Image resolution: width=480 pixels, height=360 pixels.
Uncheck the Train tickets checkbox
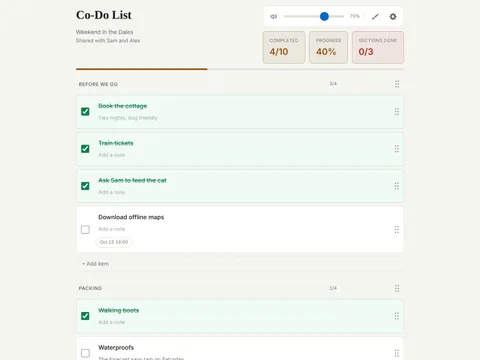(85, 148)
